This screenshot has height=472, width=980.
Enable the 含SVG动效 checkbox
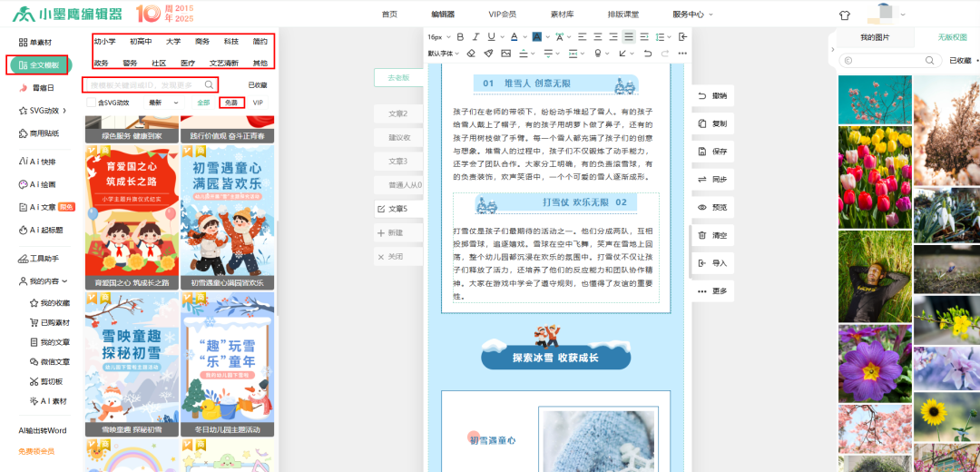92,103
